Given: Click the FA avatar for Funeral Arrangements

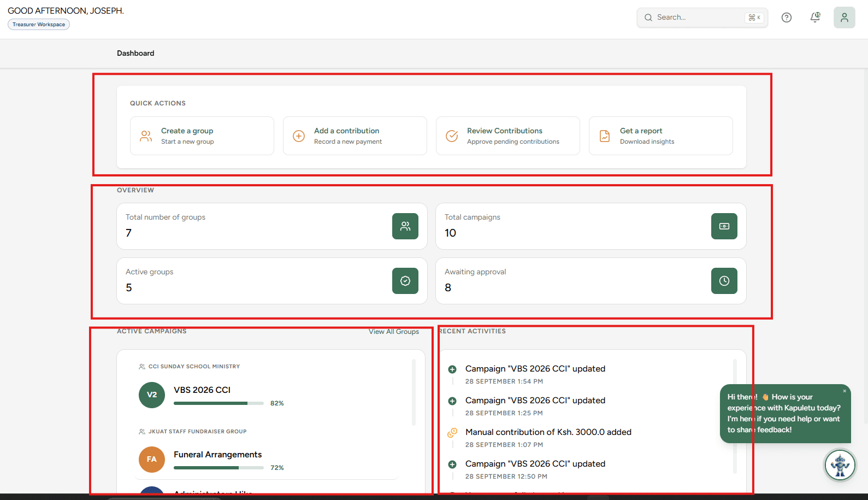Looking at the screenshot, I should tap(152, 460).
